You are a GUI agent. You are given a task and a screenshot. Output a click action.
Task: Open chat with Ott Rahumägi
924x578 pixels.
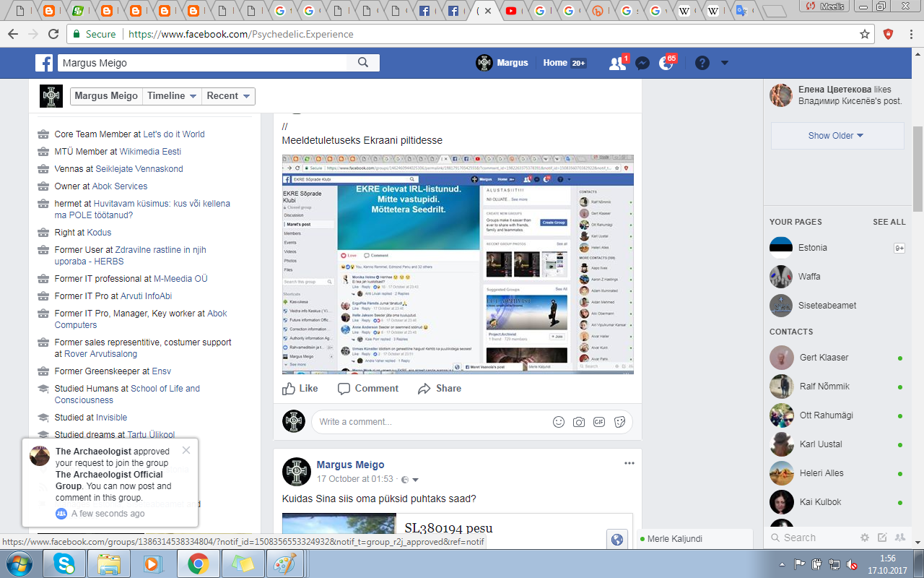coord(837,415)
